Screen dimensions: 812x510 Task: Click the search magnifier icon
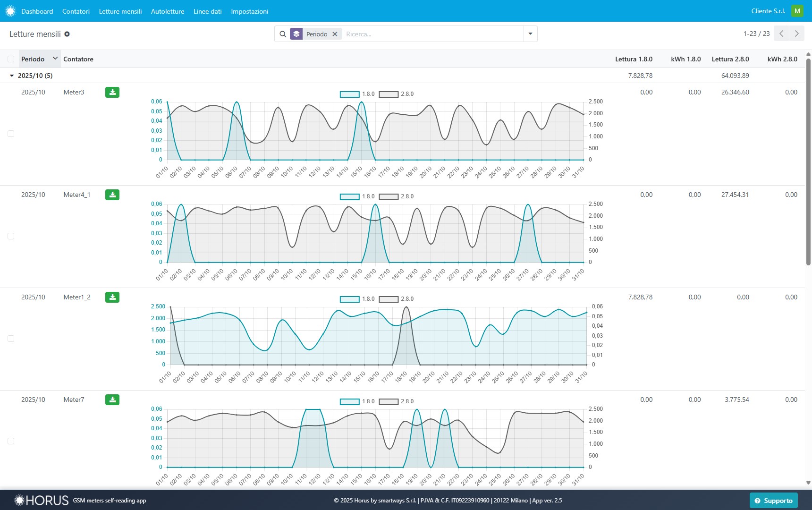coord(283,34)
